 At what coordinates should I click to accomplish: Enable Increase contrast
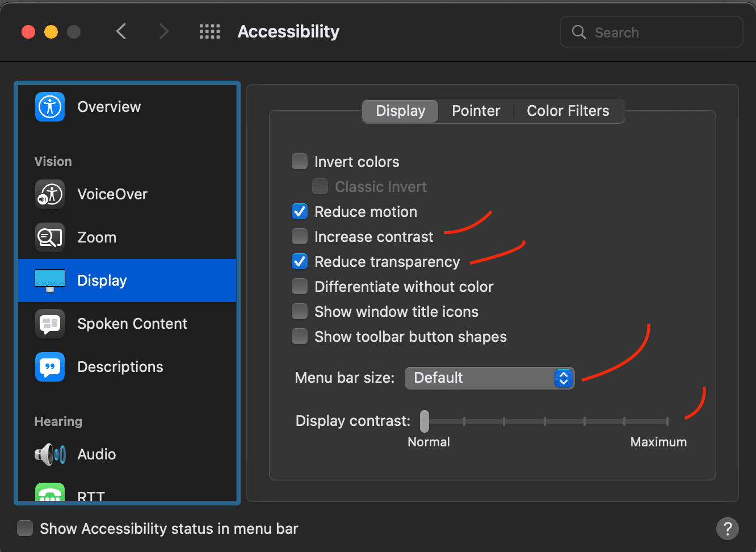pos(299,236)
